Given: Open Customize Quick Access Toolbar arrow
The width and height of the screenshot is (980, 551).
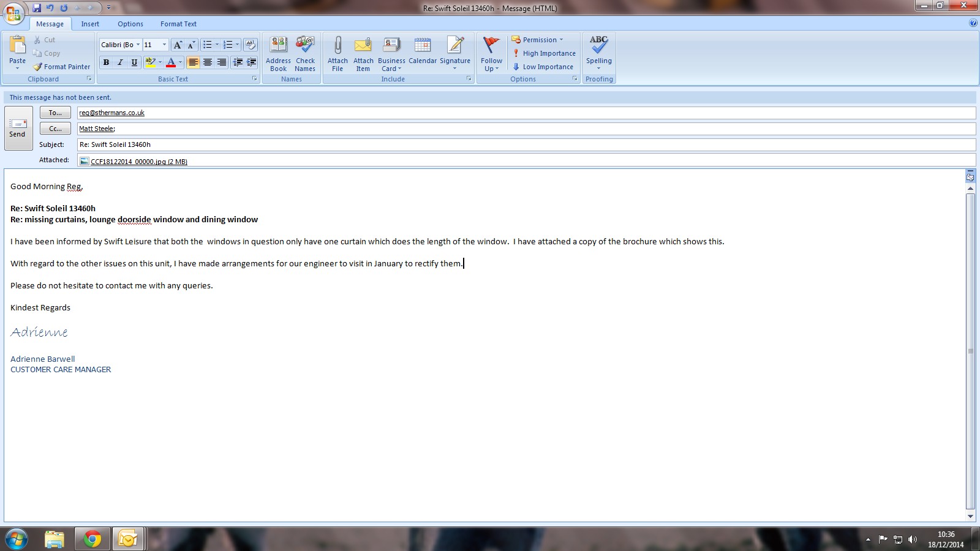Looking at the screenshot, I should [108, 8].
